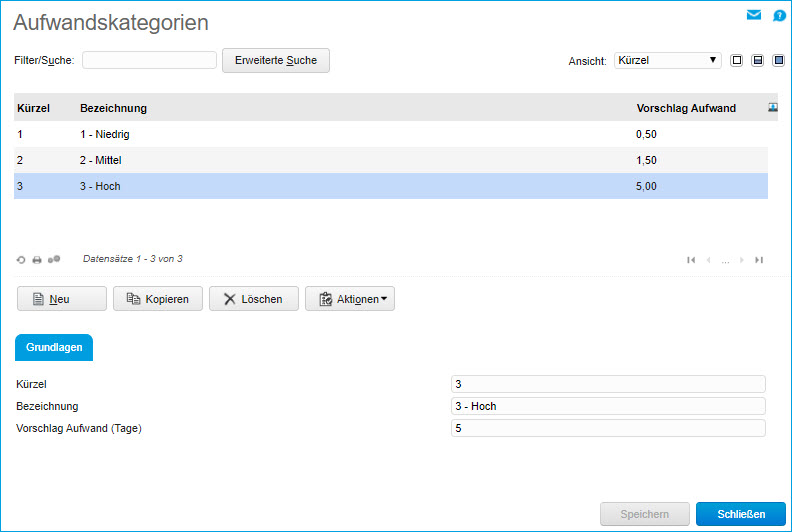Sort by the Bezeichnung column header
This screenshot has width=792, height=532.
point(113,108)
